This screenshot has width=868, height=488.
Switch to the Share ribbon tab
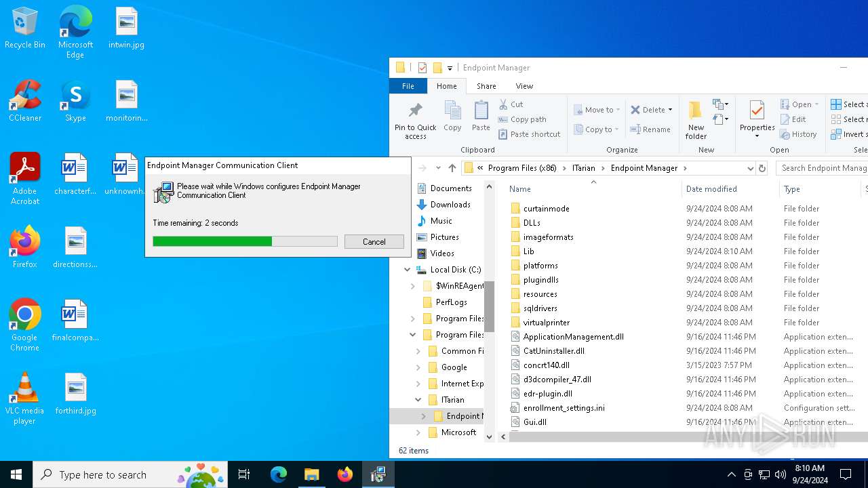click(x=486, y=86)
